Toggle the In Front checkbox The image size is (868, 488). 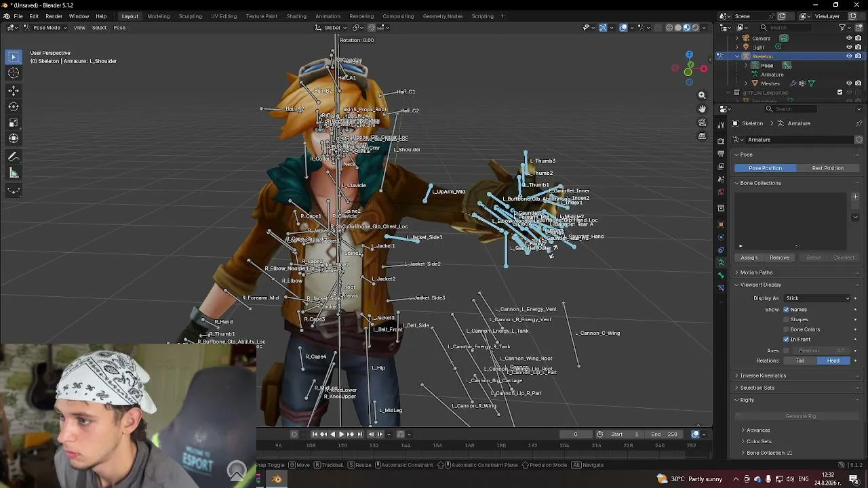click(787, 340)
